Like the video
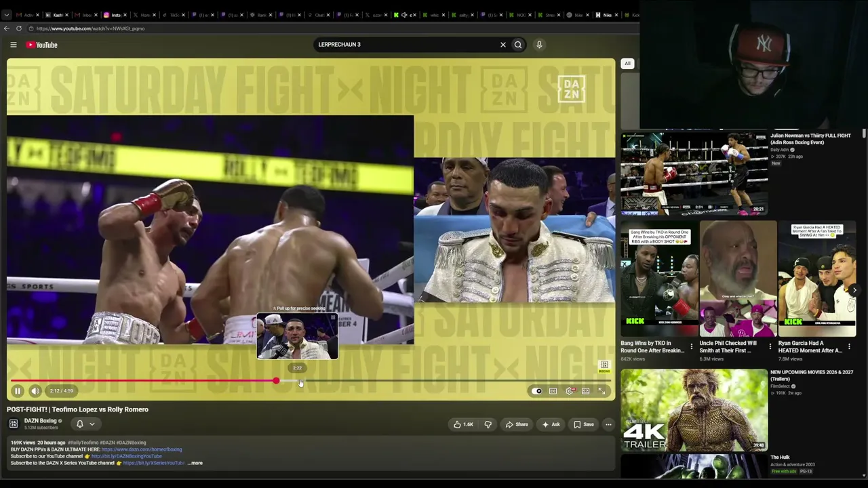Viewport: 868px width, 488px height. click(x=463, y=425)
